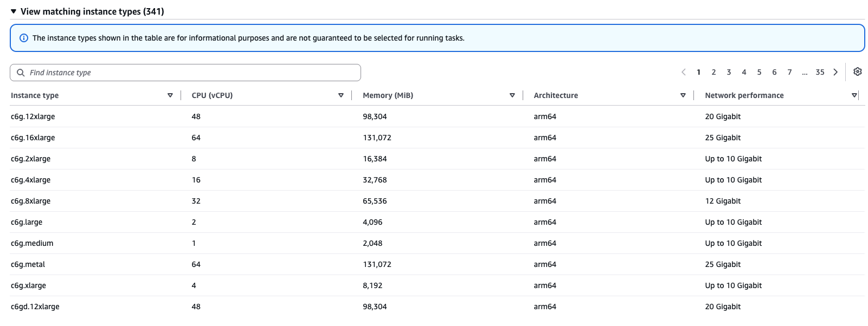Click 25 Gigabit in c6g.metal row
This screenshot has width=868, height=326.
point(723,264)
